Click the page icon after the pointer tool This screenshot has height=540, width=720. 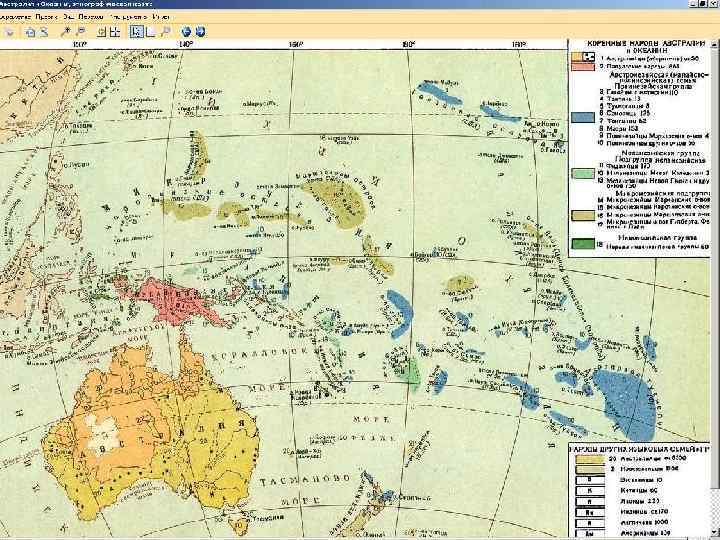(x=151, y=32)
